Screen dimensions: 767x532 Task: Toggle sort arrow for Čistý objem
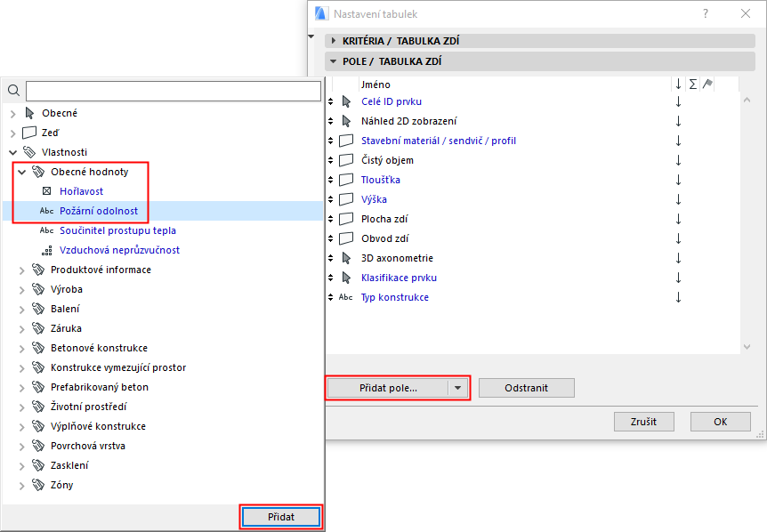(x=678, y=160)
